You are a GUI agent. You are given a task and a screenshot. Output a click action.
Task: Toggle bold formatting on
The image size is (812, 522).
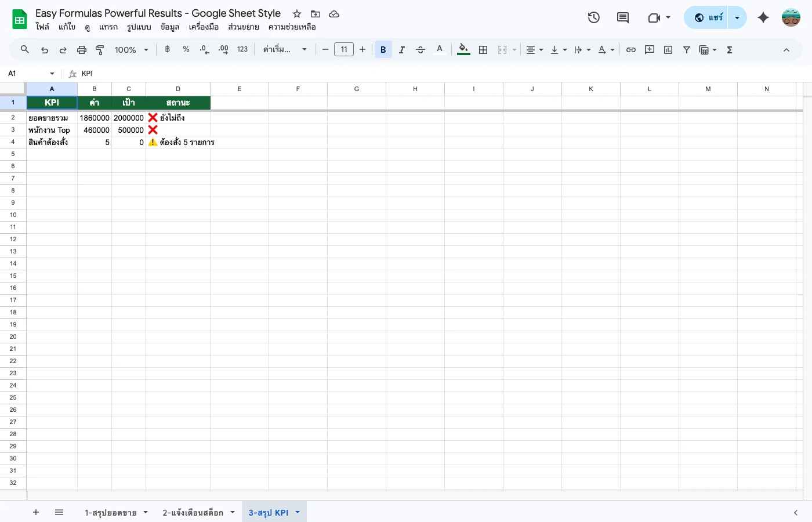pos(383,49)
